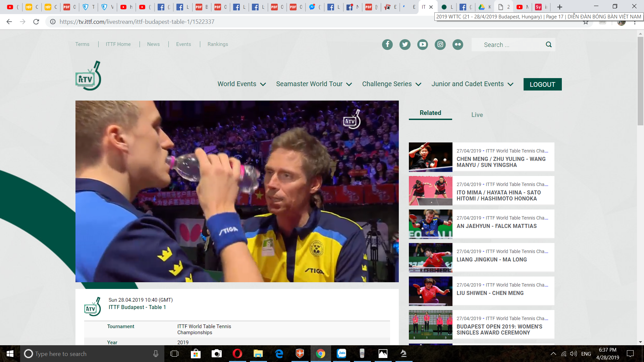Launch Microsoft Edge from taskbar

(279, 354)
